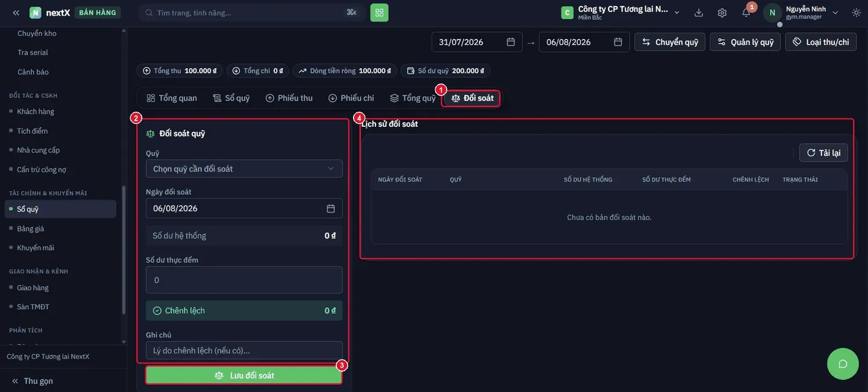Click the Ghi chú note field
Screen dimensions: 868x392
click(x=244, y=350)
